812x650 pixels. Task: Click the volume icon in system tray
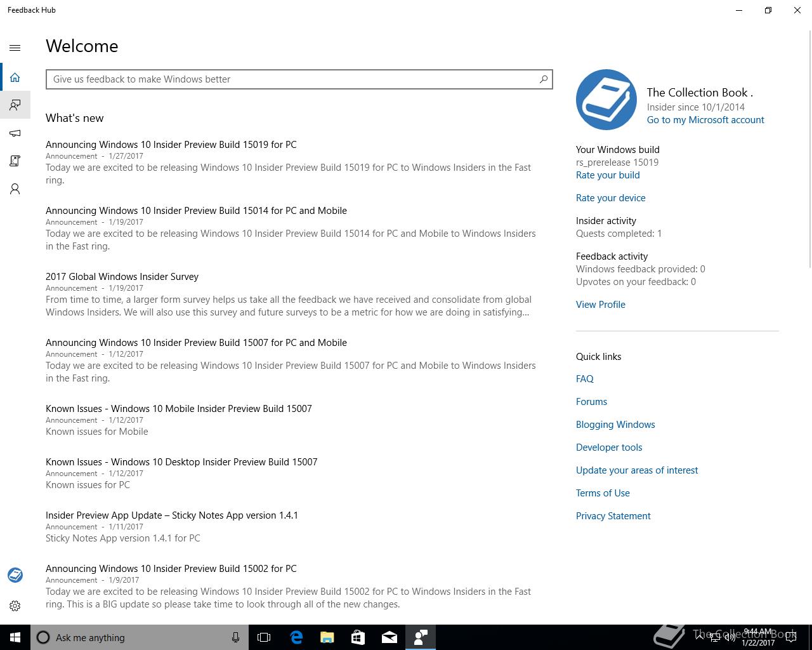[x=730, y=638]
